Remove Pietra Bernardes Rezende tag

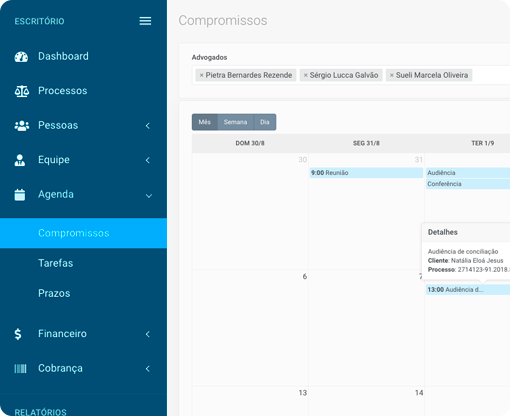click(201, 75)
